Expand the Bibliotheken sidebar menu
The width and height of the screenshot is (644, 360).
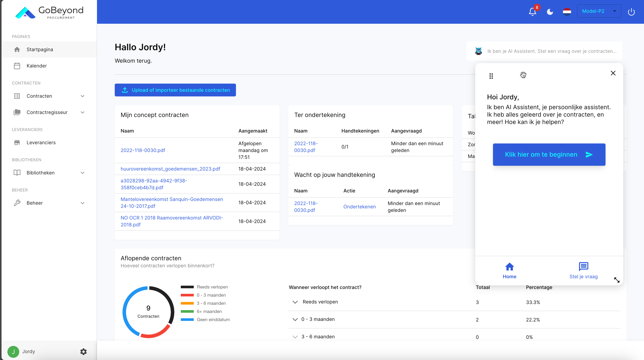point(83,173)
